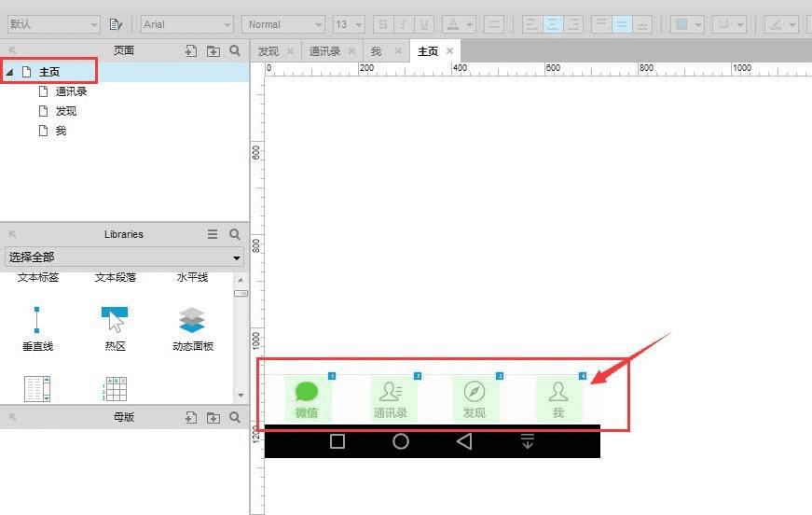
Task: Click the 微信 button on the canvas
Action: coord(307,397)
